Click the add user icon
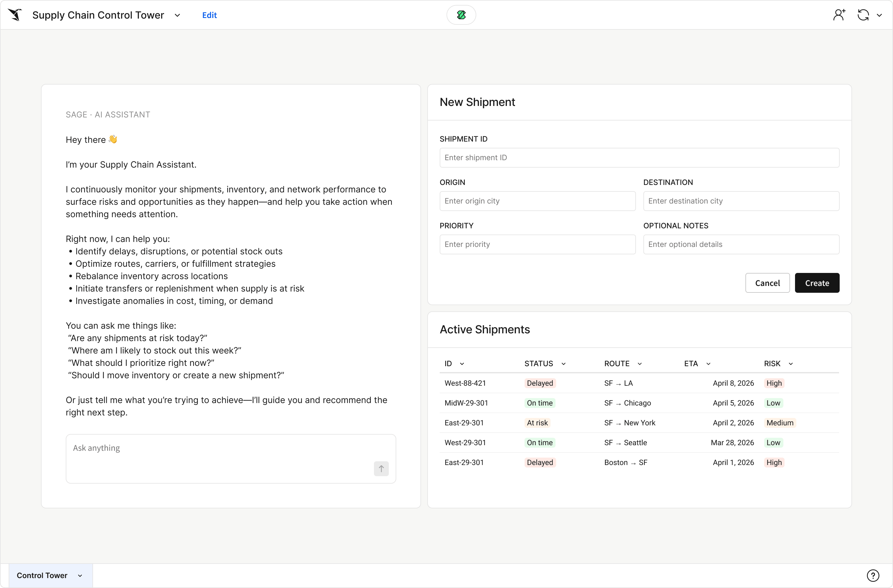This screenshot has width=893, height=588. point(839,15)
